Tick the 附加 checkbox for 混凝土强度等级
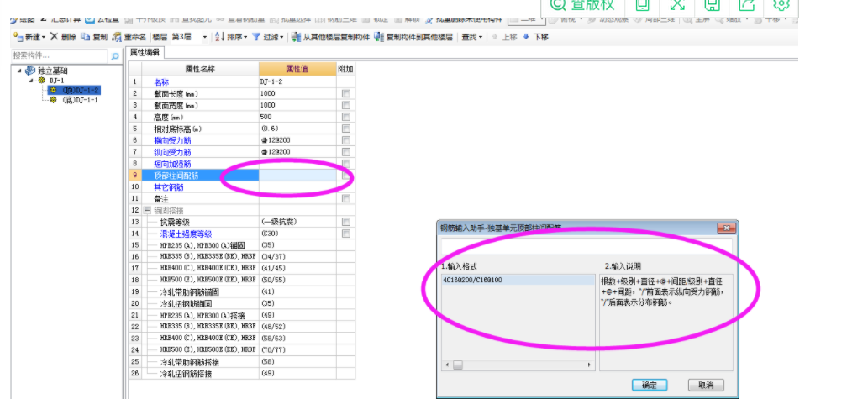The width and height of the screenshot is (868, 399). coord(346,234)
